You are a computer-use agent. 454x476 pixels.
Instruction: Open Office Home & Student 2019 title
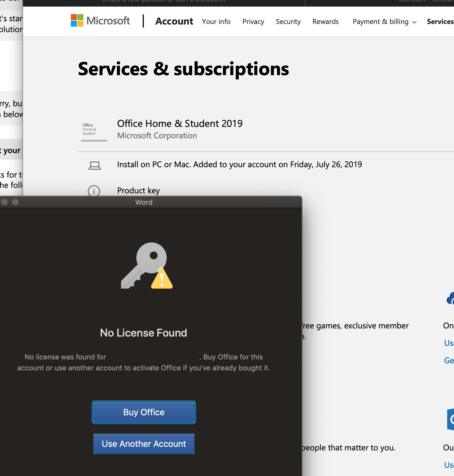pos(180,124)
